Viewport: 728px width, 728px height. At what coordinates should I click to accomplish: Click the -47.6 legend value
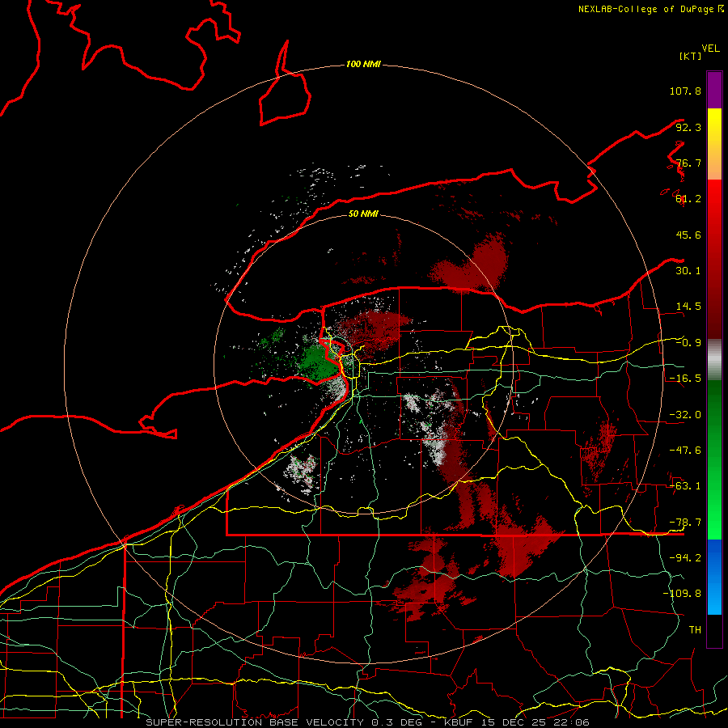[x=685, y=451]
